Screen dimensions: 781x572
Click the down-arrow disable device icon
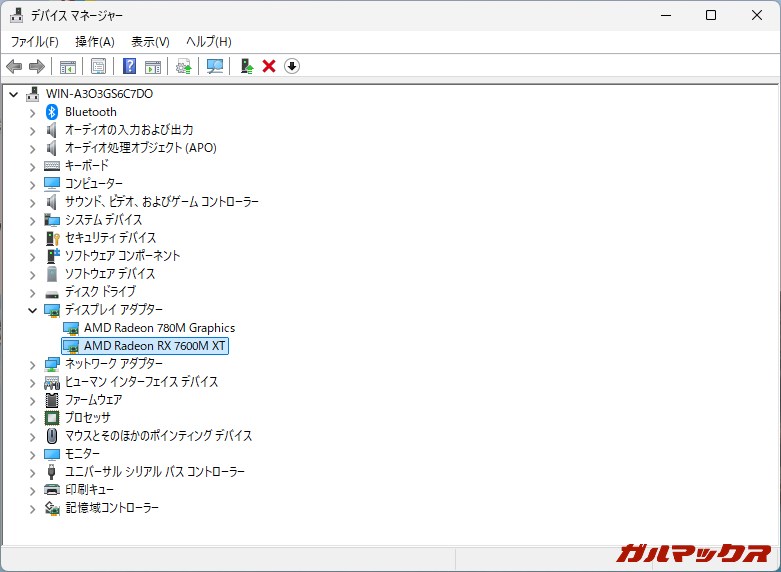292,66
